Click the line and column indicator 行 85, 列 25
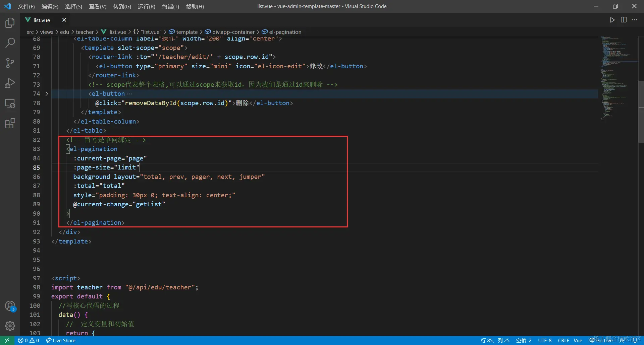 (495, 340)
